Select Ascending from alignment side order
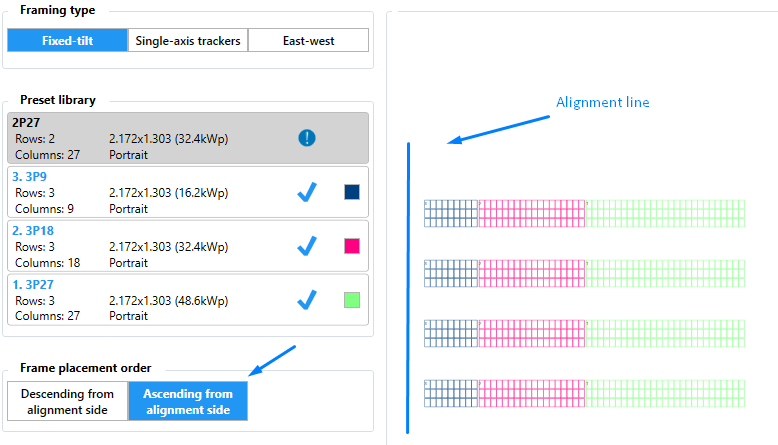Image resolution: width=778 pixels, height=445 pixels. coord(188,401)
